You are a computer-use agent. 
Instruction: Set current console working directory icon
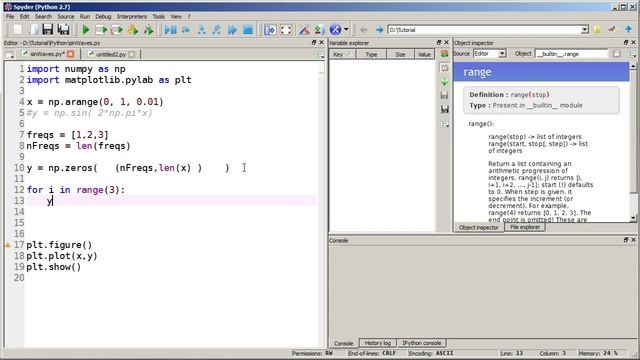coord(612,30)
